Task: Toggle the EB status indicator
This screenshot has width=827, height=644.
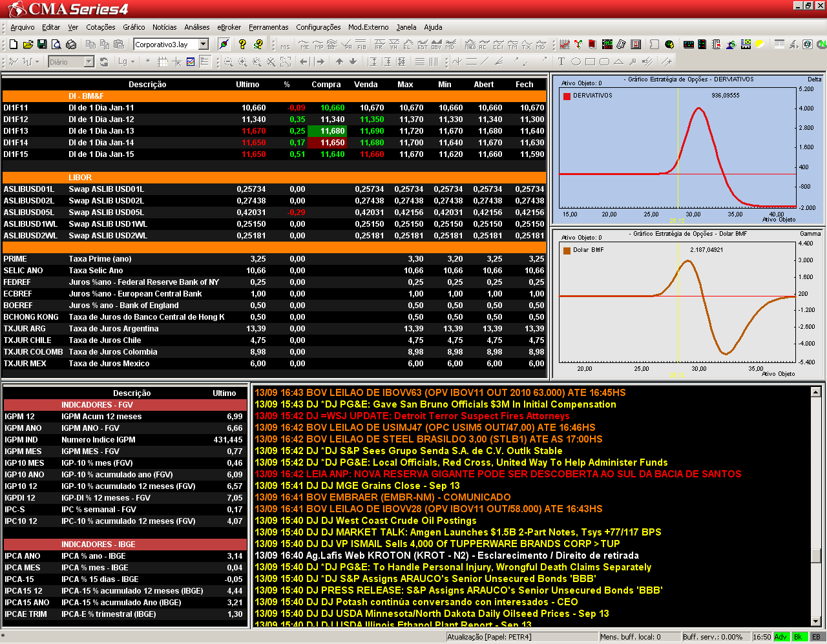Action: pyautogui.click(x=817, y=637)
